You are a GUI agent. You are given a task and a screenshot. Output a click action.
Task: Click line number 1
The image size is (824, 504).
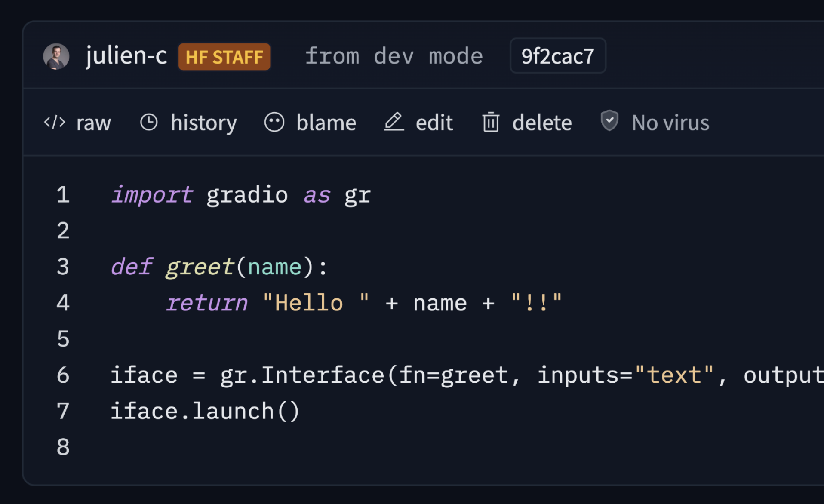tap(63, 194)
